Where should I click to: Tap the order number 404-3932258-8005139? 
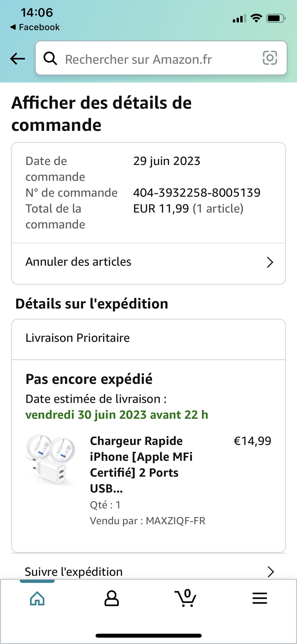[x=197, y=193]
